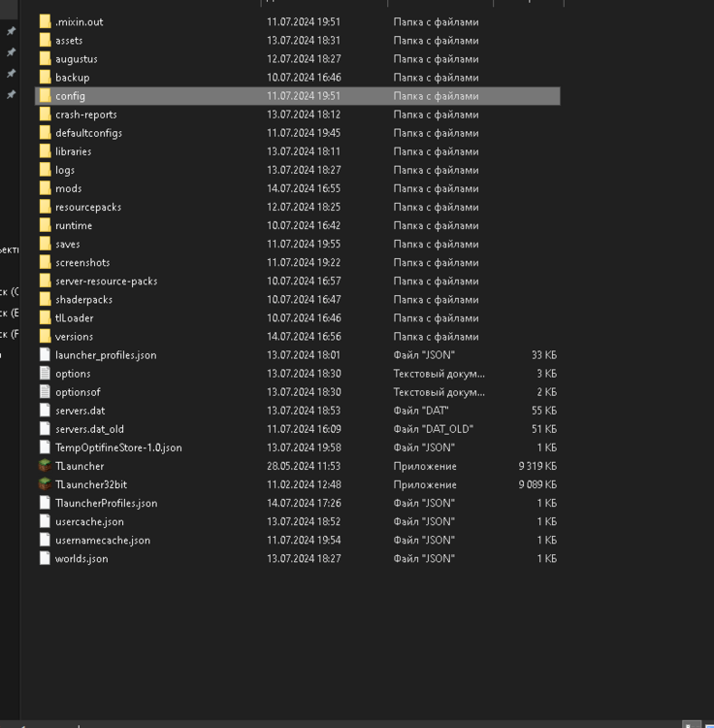Viewport: 714px width, 728px height.
Task: Select the usercache.json file icon
Action: click(x=45, y=521)
